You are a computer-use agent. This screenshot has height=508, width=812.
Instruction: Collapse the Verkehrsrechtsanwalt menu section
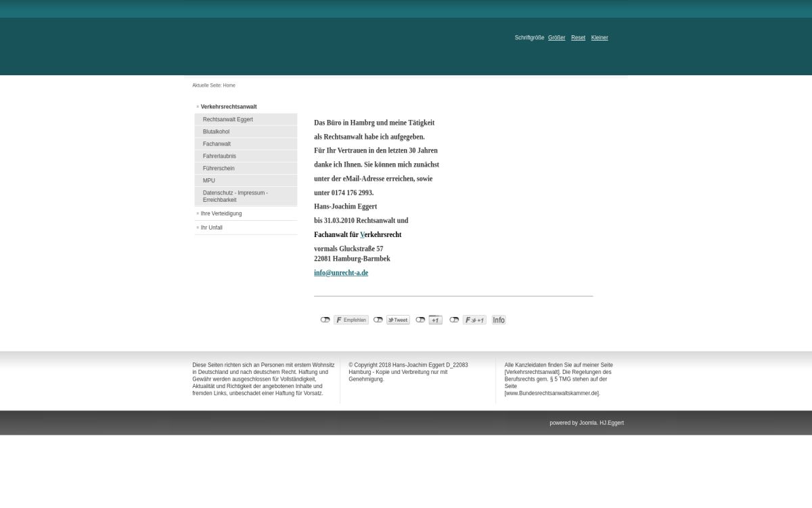click(229, 106)
